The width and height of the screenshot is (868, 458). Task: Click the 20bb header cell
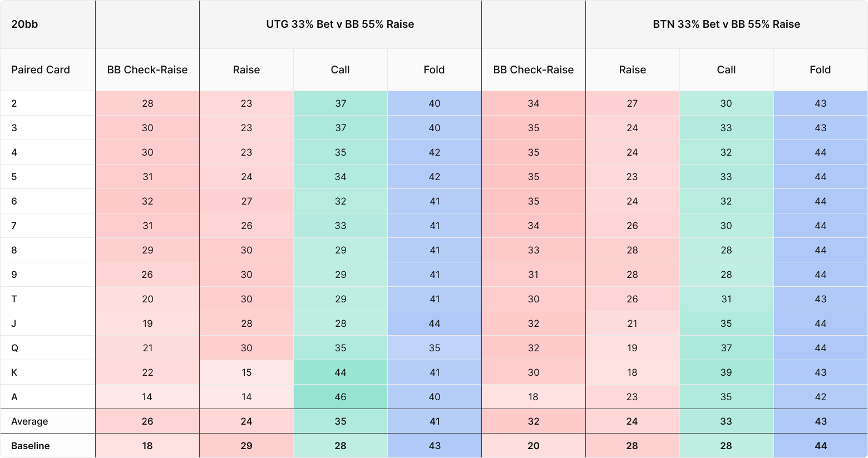(x=48, y=24)
